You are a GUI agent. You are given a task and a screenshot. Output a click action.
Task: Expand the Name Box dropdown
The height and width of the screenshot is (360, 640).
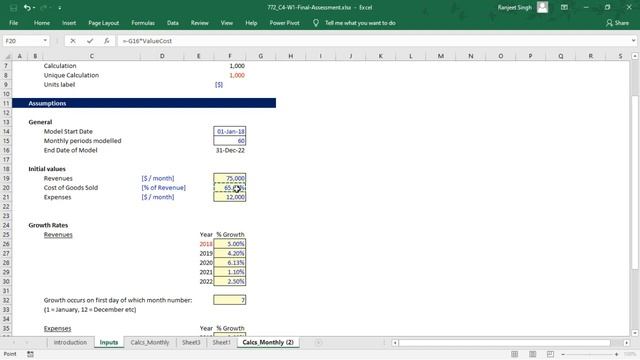pos(45,41)
